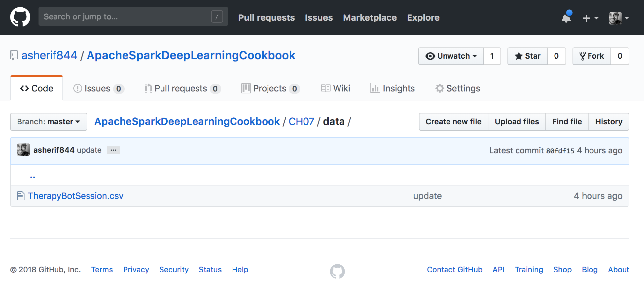
Task: Open the Settings tab
Action: point(458,88)
